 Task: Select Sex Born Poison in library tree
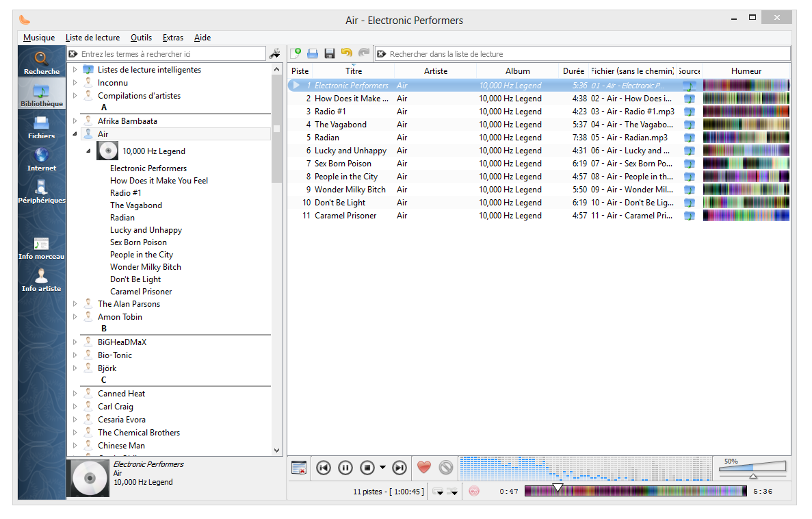(138, 242)
